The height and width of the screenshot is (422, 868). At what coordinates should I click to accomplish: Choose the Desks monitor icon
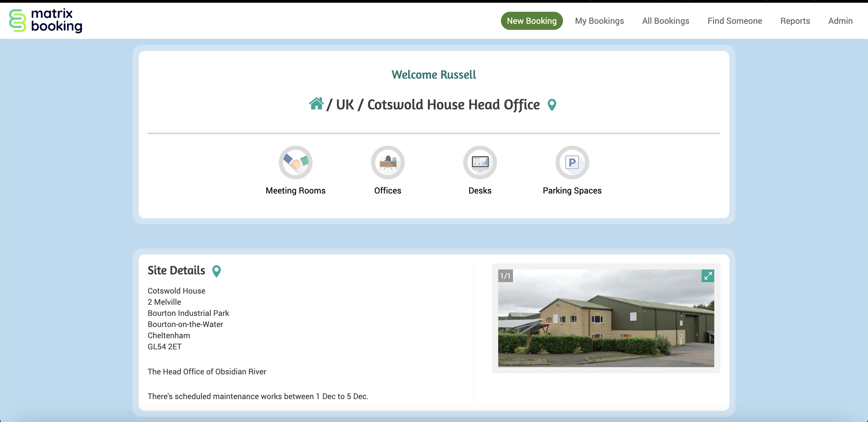pos(480,162)
